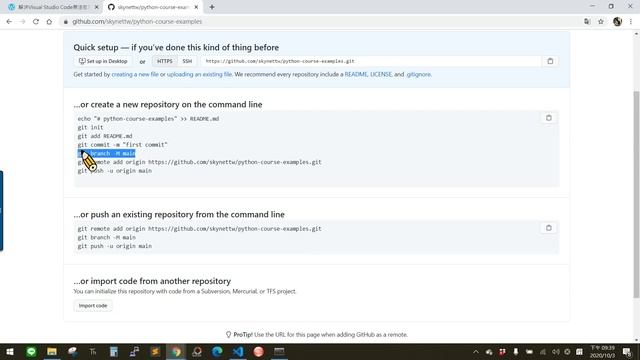Click the 'git add README.md' line
Image resolution: width=640 pixels, height=360 pixels.
pyautogui.click(x=105, y=136)
